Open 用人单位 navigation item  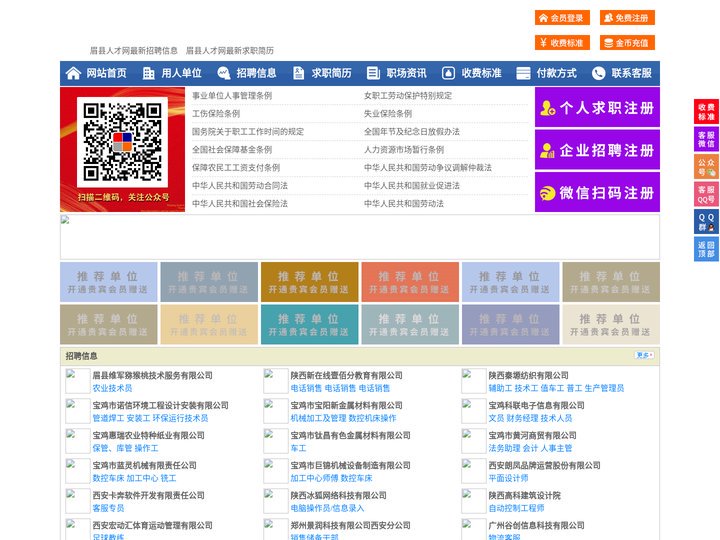click(181, 73)
